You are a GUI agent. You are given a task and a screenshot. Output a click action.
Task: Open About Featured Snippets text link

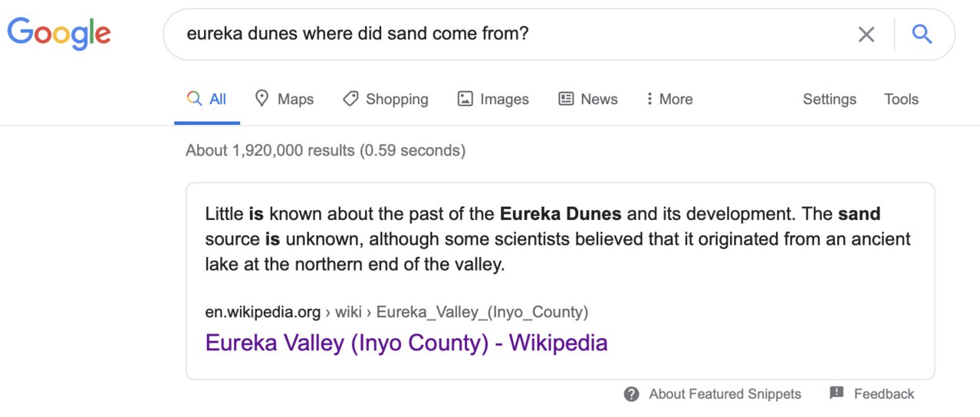(725, 394)
